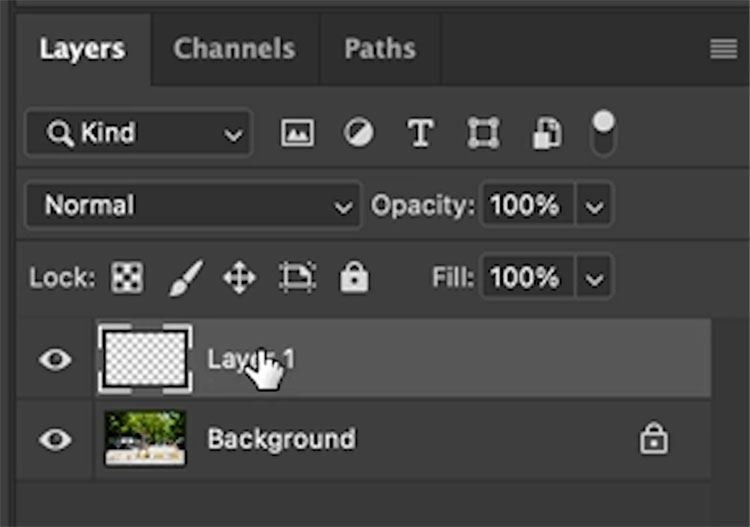
Task: Lock transparent pixels icon
Action: [x=127, y=277]
